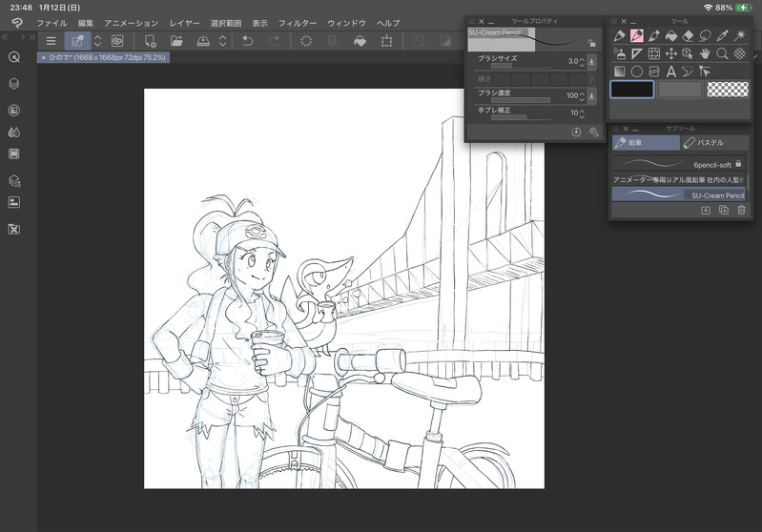Screen dimensions: 762x532
Task: Select the Hand move tool
Action: (x=705, y=53)
